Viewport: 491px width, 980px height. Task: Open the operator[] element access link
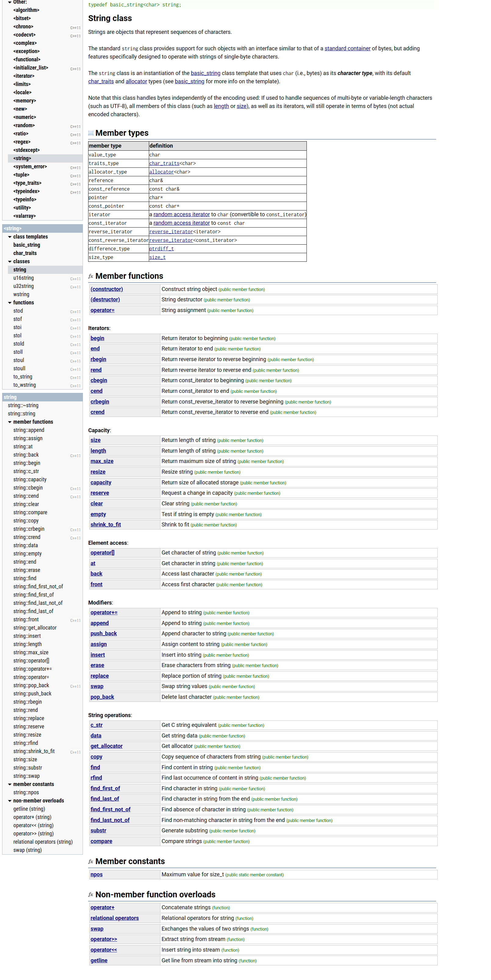[x=102, y=553]
